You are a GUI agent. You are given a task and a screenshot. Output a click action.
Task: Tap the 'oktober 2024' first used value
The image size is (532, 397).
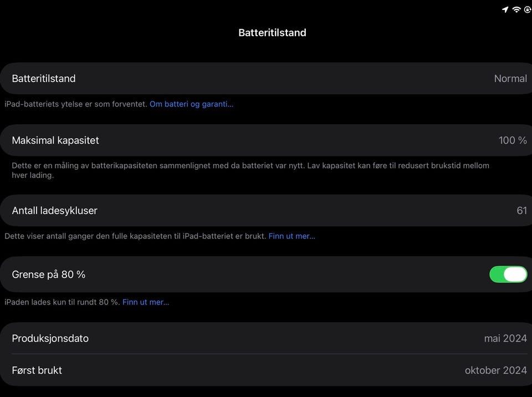pos(495,370)
